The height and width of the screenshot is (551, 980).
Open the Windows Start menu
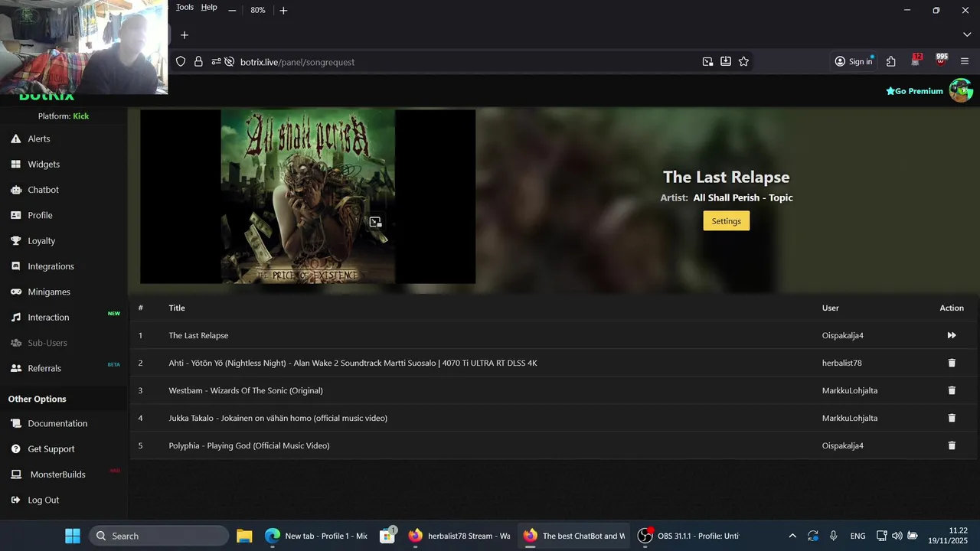tap(72, 536)
